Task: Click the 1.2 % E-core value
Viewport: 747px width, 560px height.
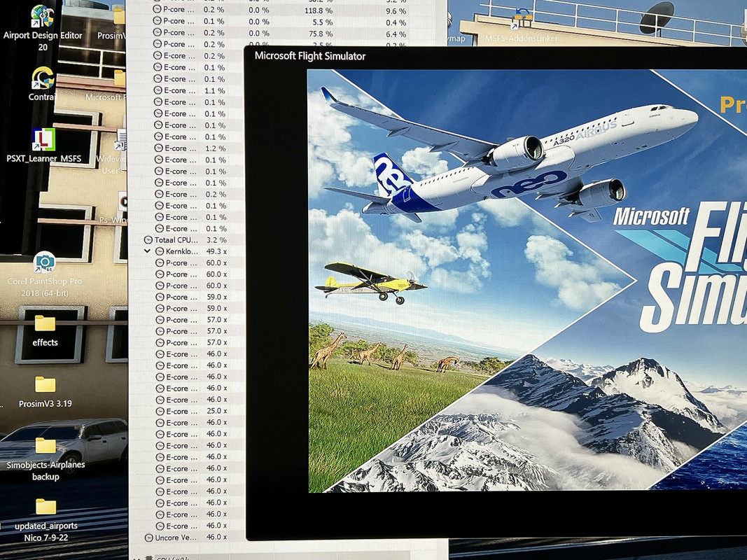Action: (x=215, y=148)
